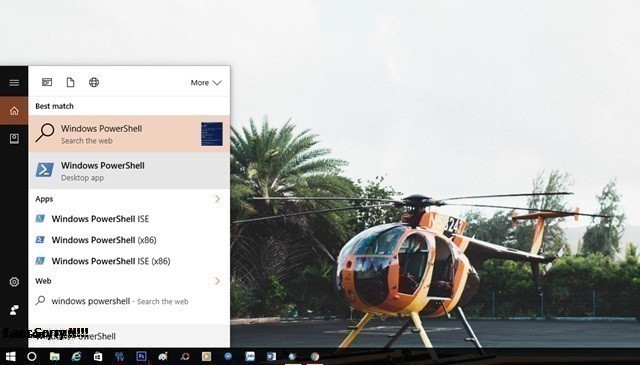Click the Best match heading
The image size is (640, 365).
coord(54,106)
